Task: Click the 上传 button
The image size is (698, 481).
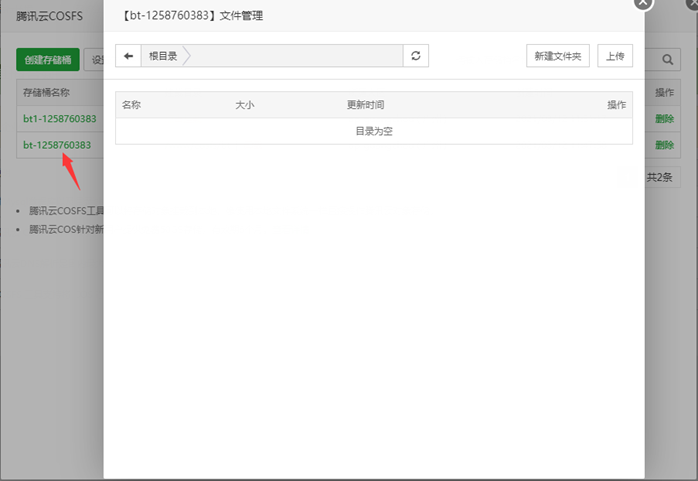Action: coord(615,56)
